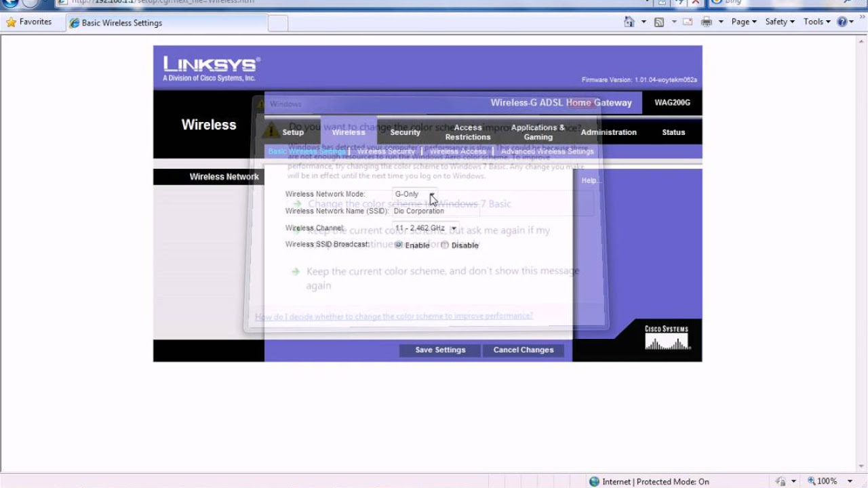Click the RSS feeds icon
Screen dimensions: 868x488
658,22
